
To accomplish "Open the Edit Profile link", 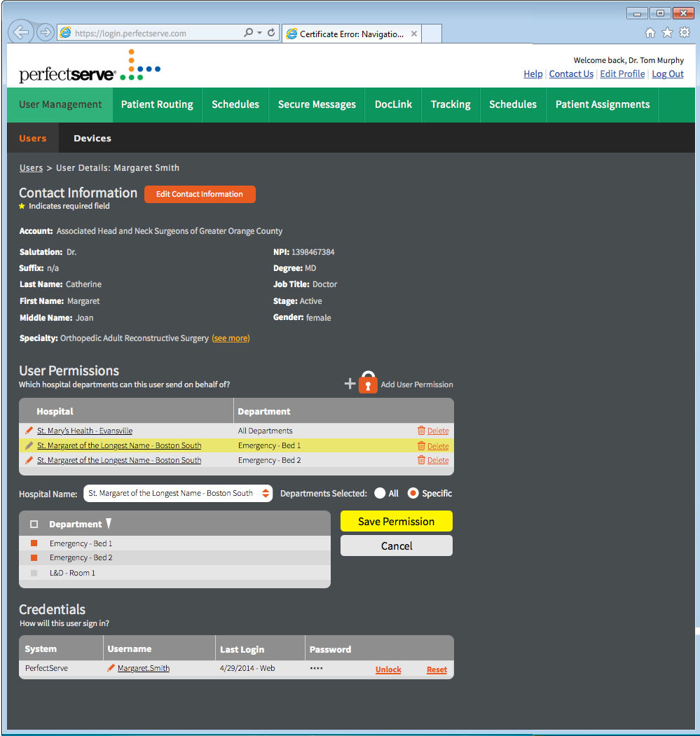I will [622, 74].
